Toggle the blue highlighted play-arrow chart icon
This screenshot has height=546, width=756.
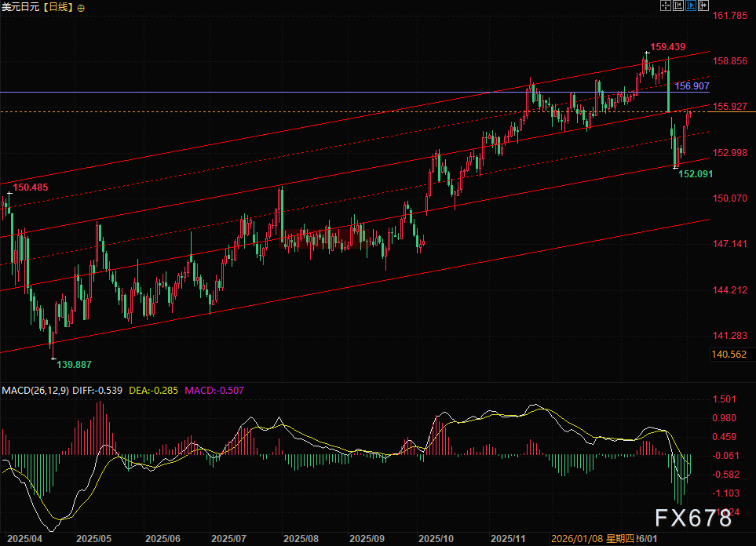[x=692, y=5]
